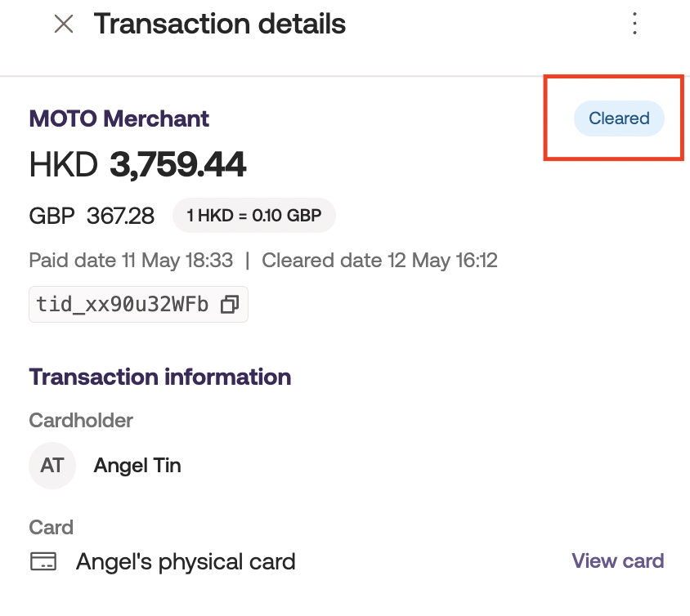Close the Transaction details panel

click(x=64, y=25)
